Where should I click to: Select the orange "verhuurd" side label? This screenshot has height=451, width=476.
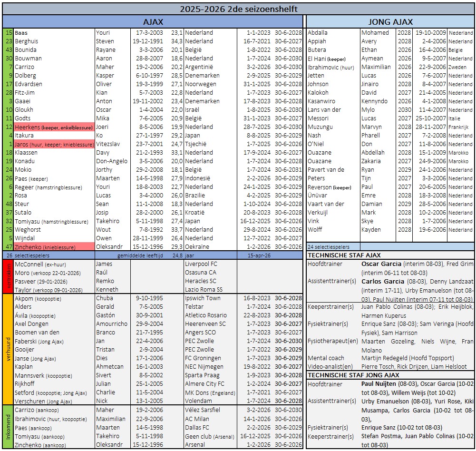click(x=8, y=349)
